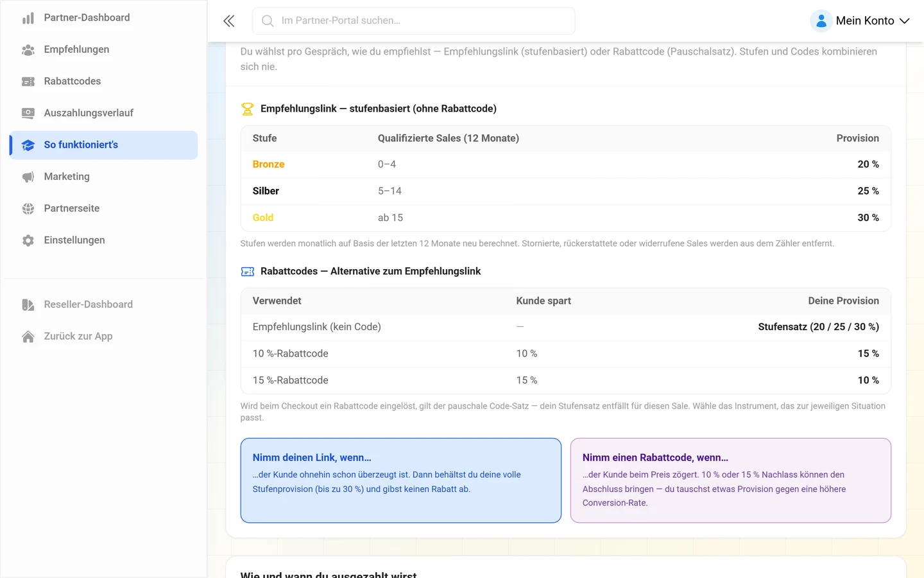
Task: Click the Reseller-Dashboard icon
Action: point(28,304)
